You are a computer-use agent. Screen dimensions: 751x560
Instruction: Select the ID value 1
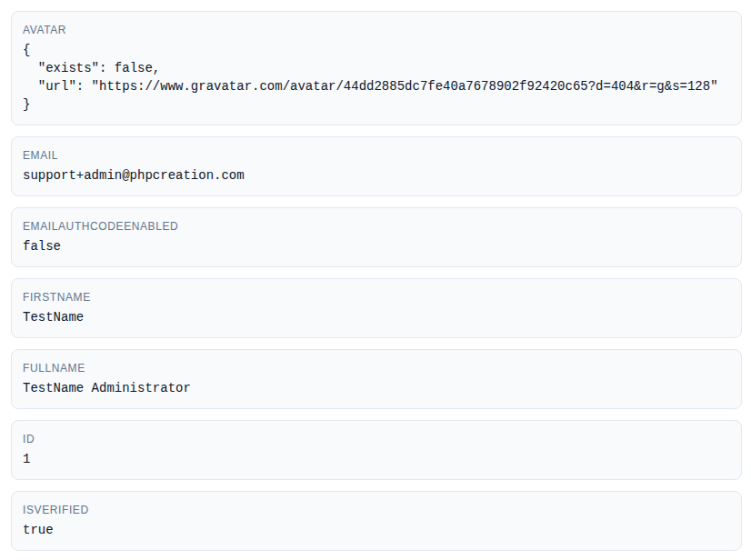coord(26,458)
